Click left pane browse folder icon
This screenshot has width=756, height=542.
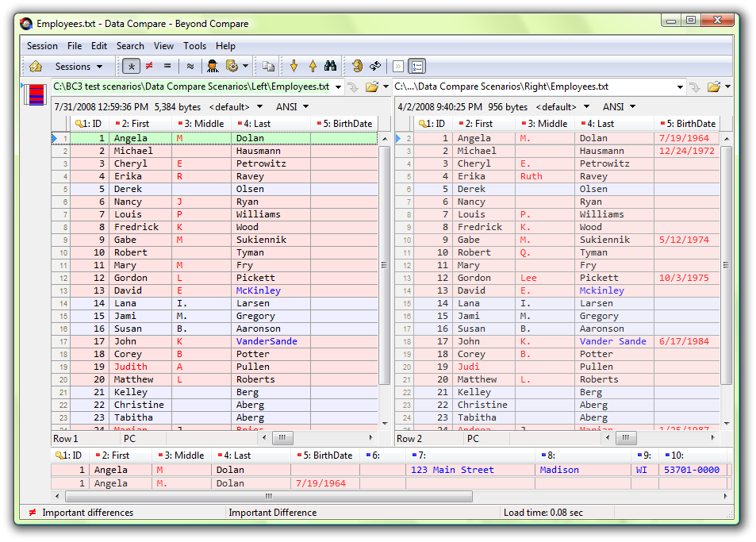(x=372, y=86)
